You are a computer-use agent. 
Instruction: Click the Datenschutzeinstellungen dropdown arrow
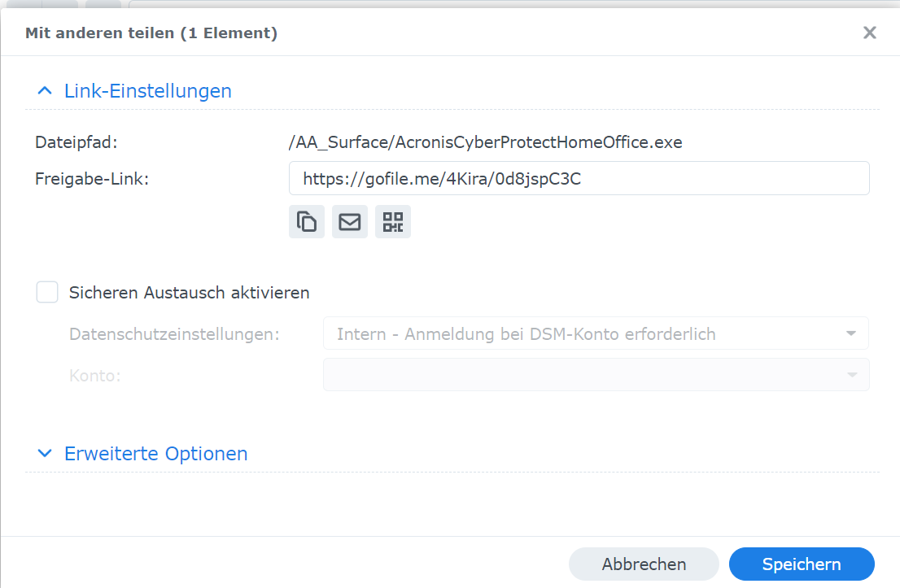tap(851, 333)
